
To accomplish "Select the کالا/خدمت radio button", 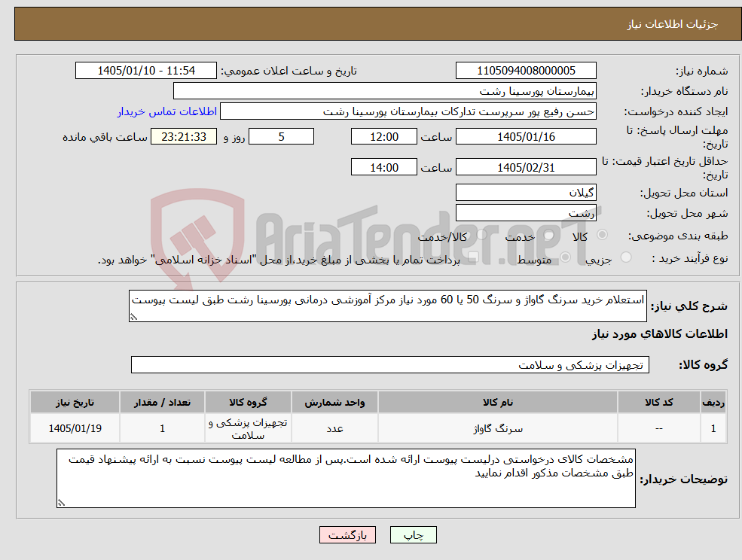I will [x=481, y=235].
